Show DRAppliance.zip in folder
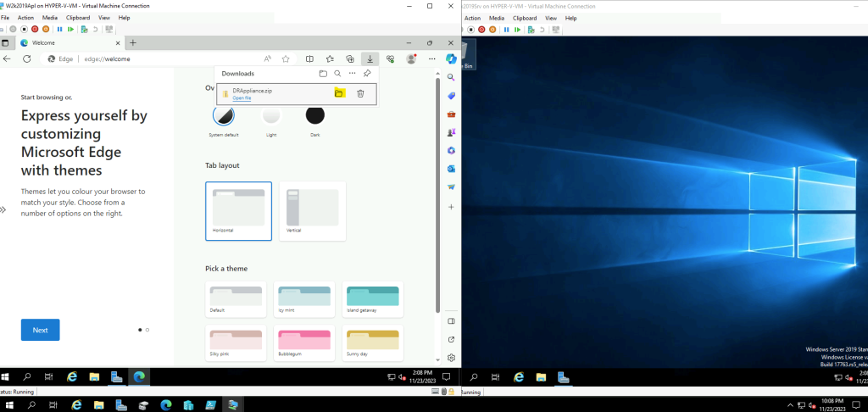 click(339, 93)
